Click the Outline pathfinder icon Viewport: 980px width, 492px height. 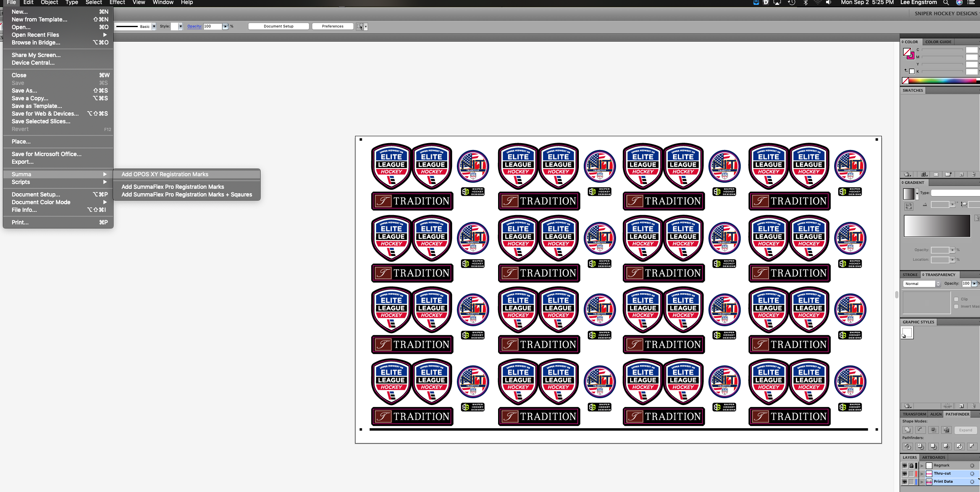[x=959, y=446]
